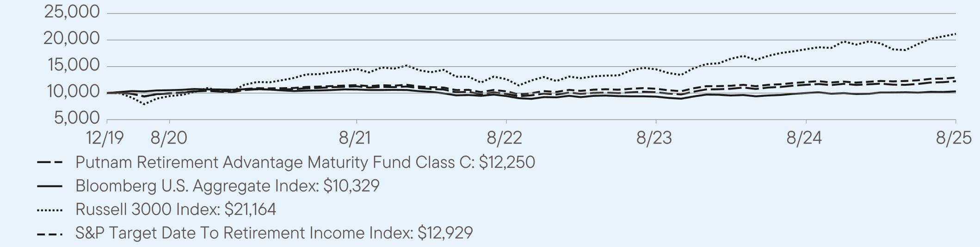Click the Bloomberg Aggregate solid line legend marker
The width and height of the screenshot is (980, 247).
pos(49,186)
